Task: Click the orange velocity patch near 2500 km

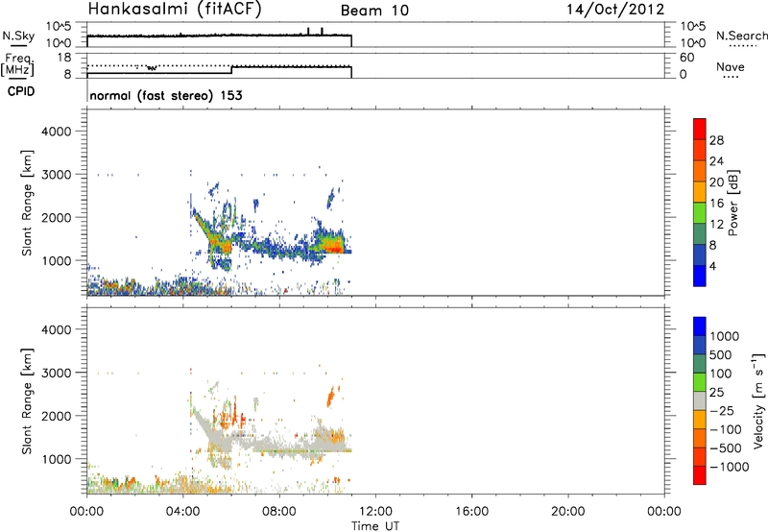Action: click(331, 396)
